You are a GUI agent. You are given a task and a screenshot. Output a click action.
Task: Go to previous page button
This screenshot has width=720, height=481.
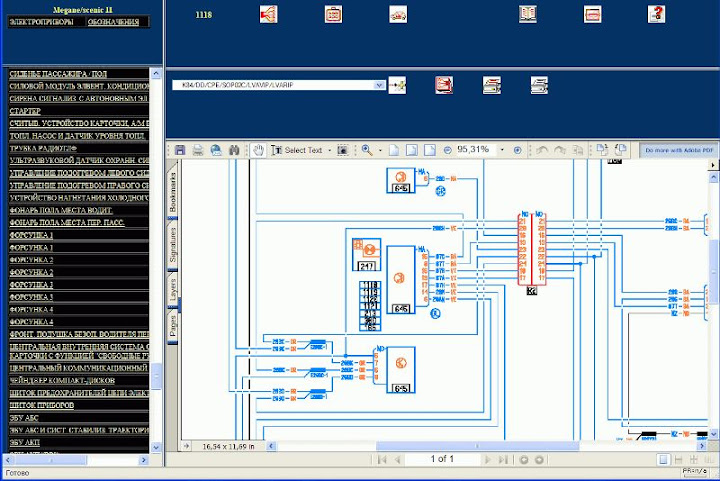click(x=398, y=459)
